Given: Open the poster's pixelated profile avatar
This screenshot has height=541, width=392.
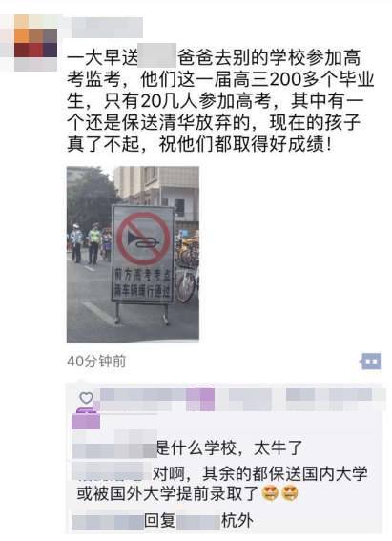Looking at the screenshot, I should pos(35,43).
